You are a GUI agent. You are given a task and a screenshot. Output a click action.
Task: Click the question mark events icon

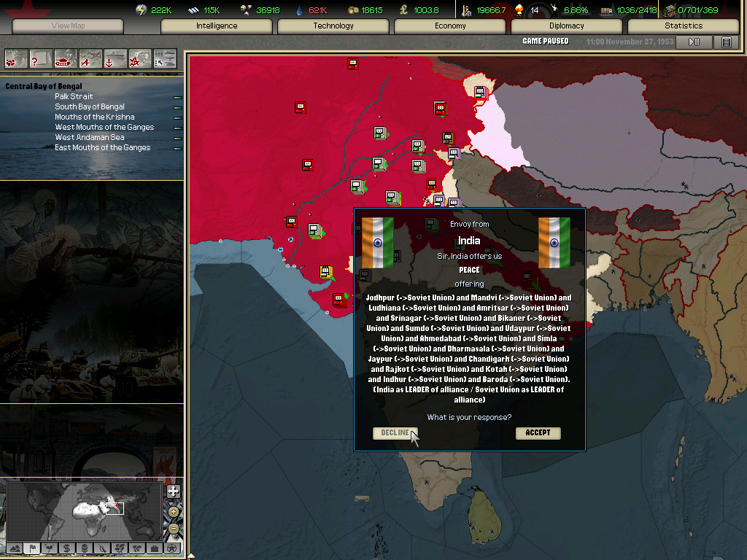click(x=42, y=58)
